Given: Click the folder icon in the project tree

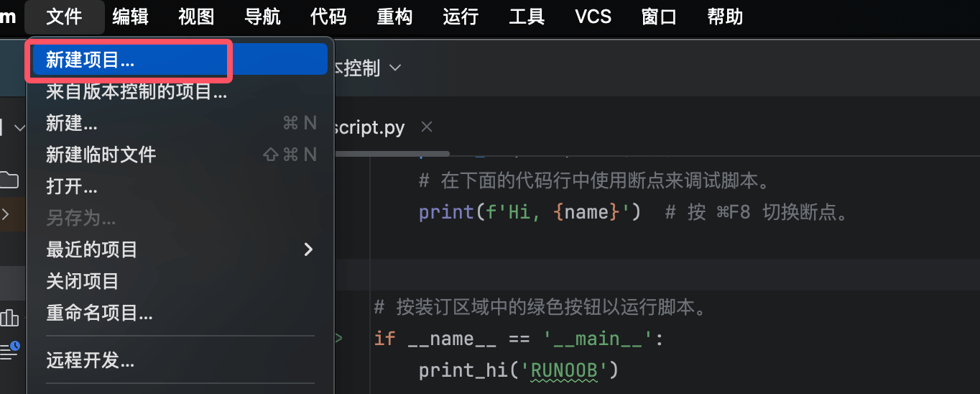Looking at the screenshot, I should point(9,179).
